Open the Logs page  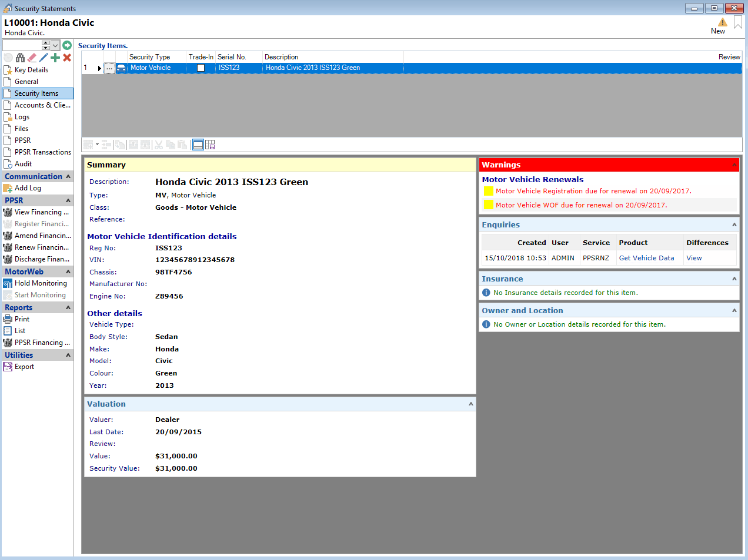38,117
